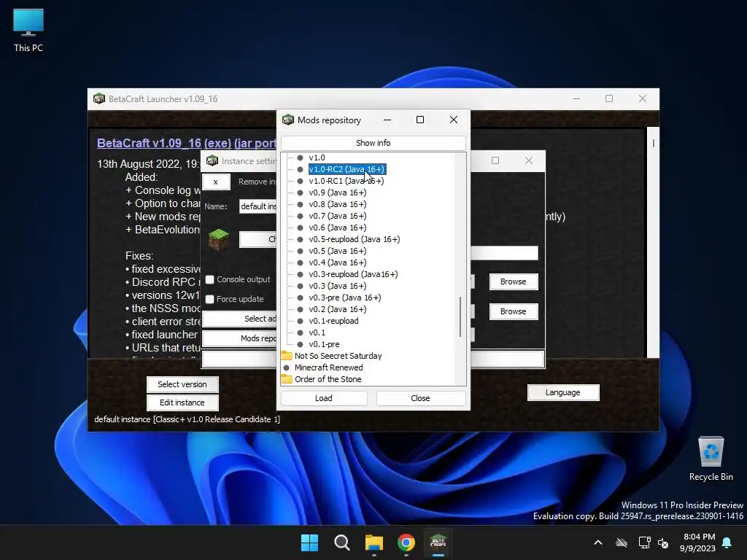Click the lower Browse button
The width and height of the screenshot is (747, 560).
(x=514, y=311)
